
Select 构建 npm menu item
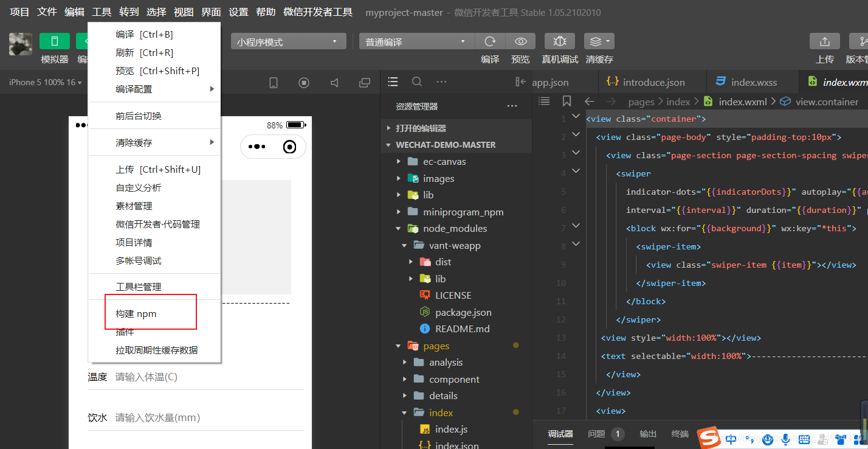pyautogui.click(x=154, y=314)
